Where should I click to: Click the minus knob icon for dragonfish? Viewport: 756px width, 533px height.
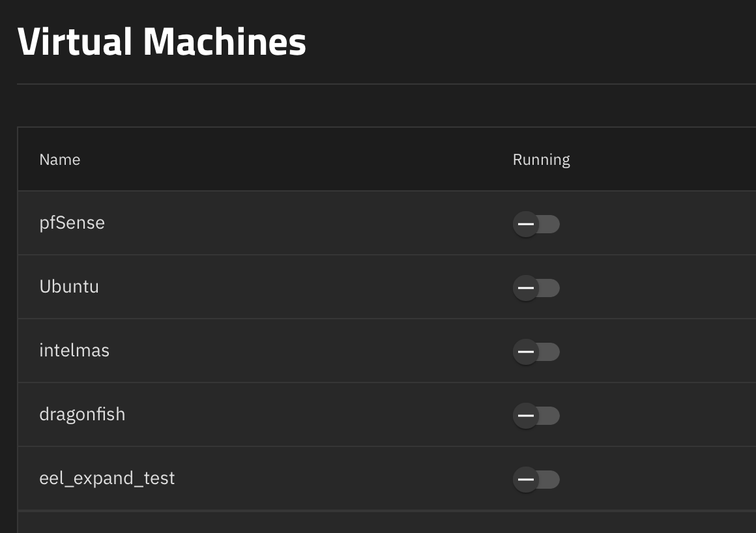(x=525, y=416)
